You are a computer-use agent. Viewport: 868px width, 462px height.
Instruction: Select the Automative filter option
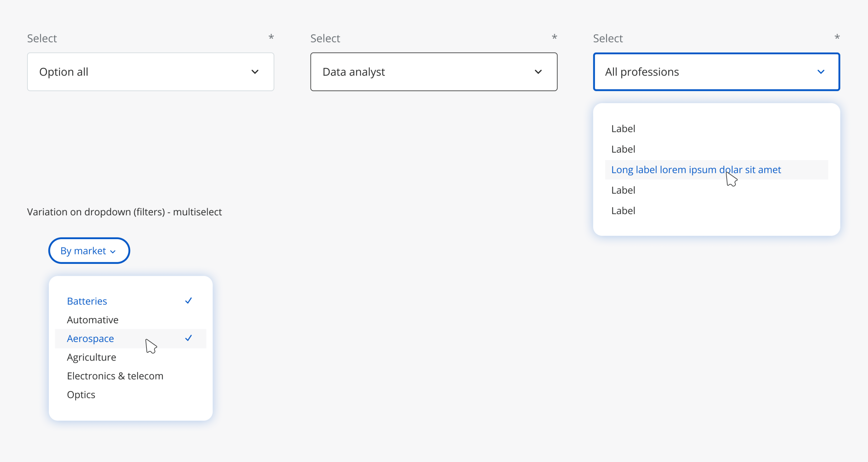click(x=93, y=320)
